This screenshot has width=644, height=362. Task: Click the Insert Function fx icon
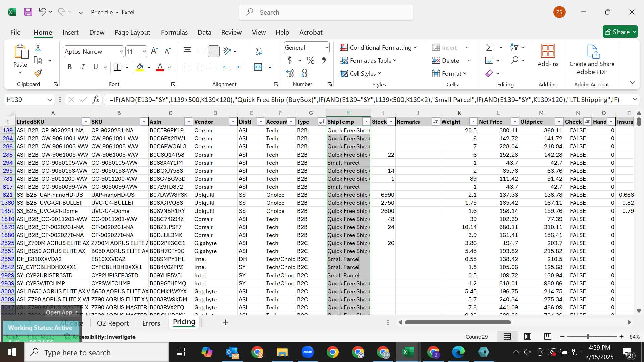click(96, 99)
